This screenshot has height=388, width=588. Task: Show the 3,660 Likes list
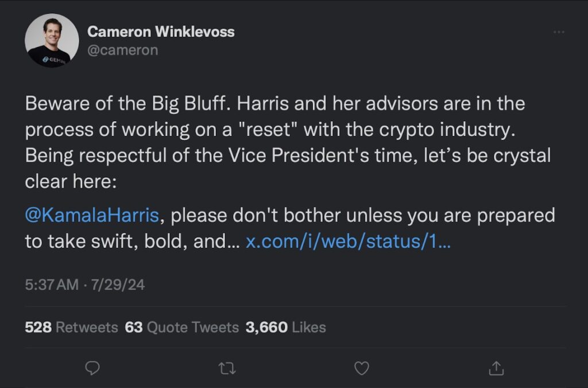286,327
